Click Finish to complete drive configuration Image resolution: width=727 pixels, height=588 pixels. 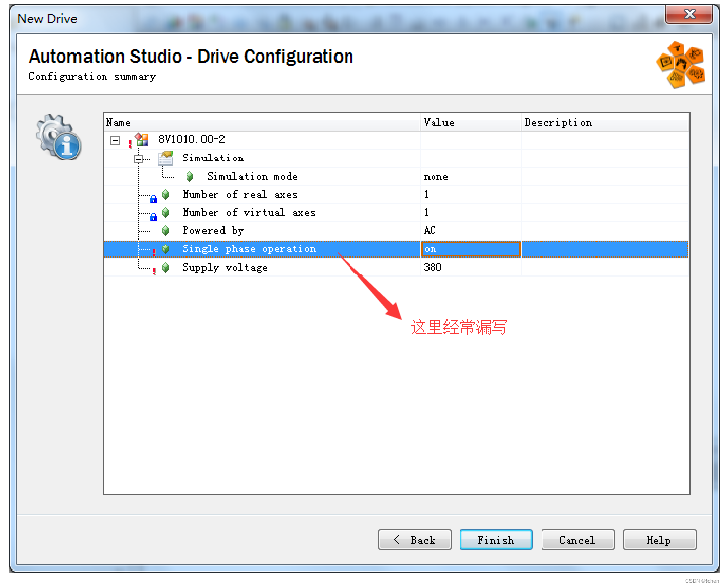coord(496,540)
